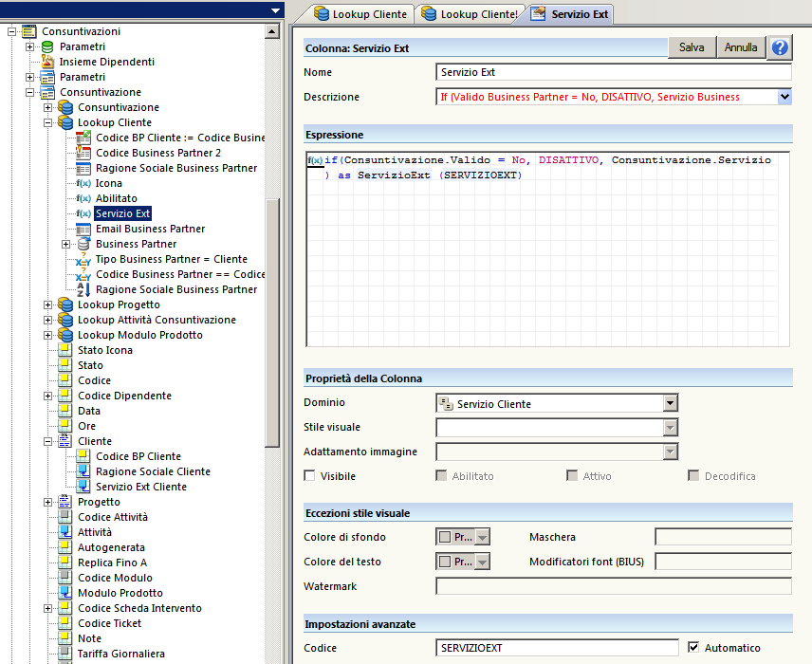Image resolution: width=812 pixels, height=664 pixels.
Task: Switch to the first Lookup Cliente tab
Action: click(x=361, y=14)
